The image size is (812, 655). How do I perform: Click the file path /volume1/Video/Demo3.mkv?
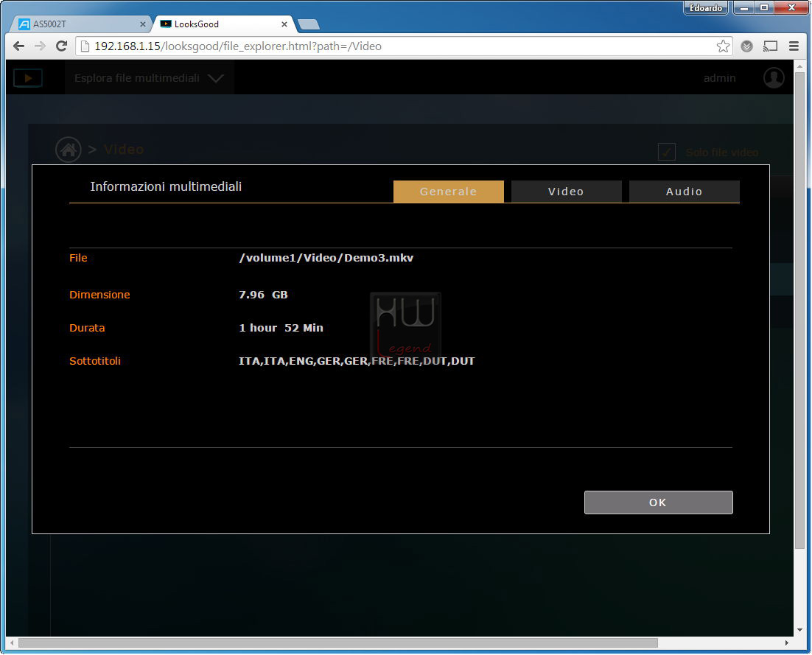(326, 258)
